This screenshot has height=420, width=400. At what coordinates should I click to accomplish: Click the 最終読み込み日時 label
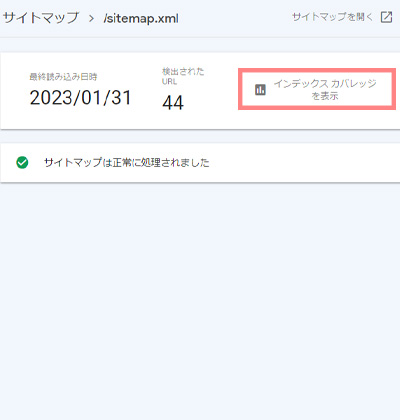coord(63,77)
